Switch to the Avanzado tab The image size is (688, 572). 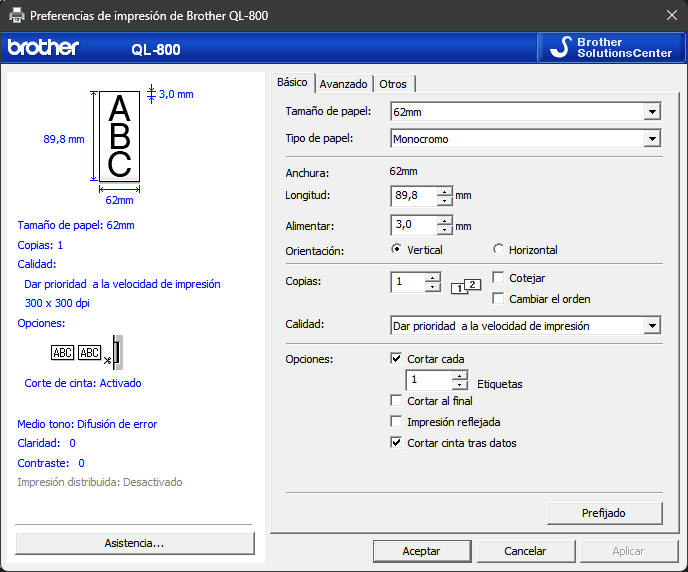pyautogui.click(x=344, y=84)
